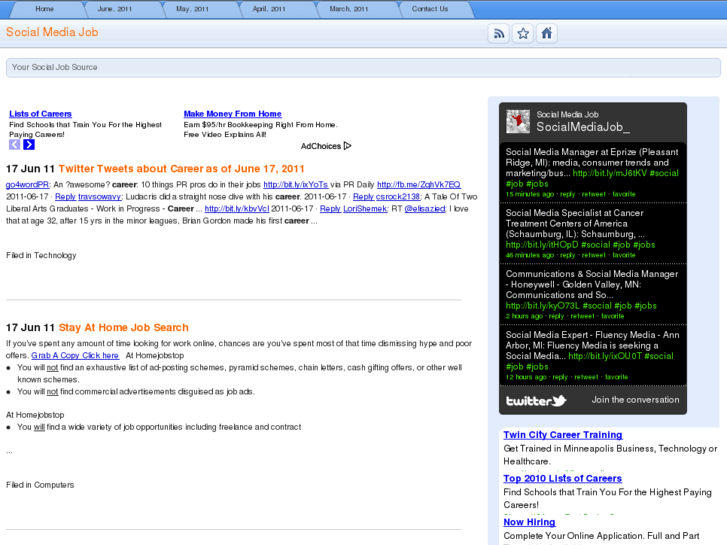Click SocialMediaJob_ Twitter handle
The image size is (727, 545).
(583, 127)
